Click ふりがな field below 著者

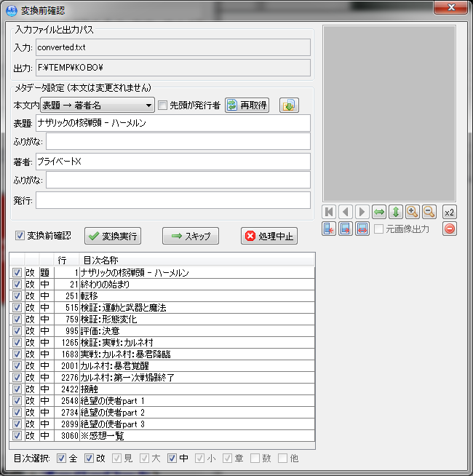click(x=178, y=180)
